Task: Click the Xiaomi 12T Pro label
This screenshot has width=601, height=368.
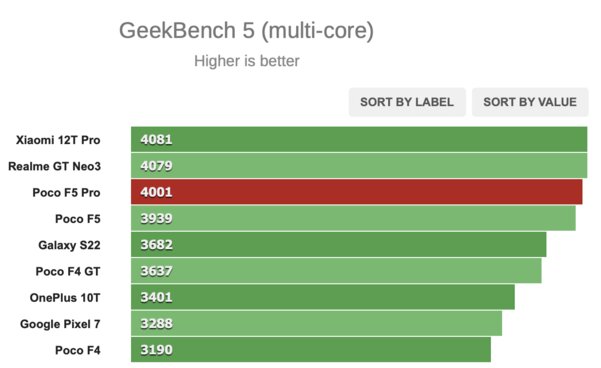Action: (x=58, y=140)
